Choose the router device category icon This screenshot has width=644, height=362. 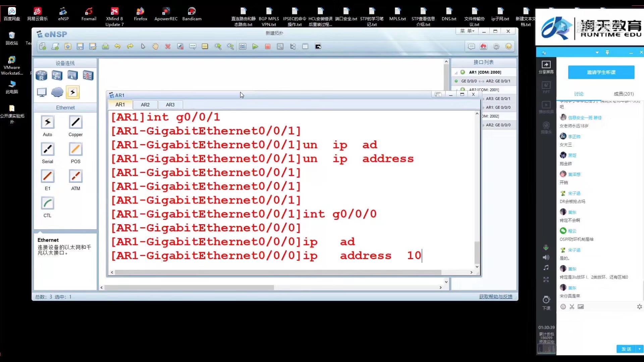[41, 75]
